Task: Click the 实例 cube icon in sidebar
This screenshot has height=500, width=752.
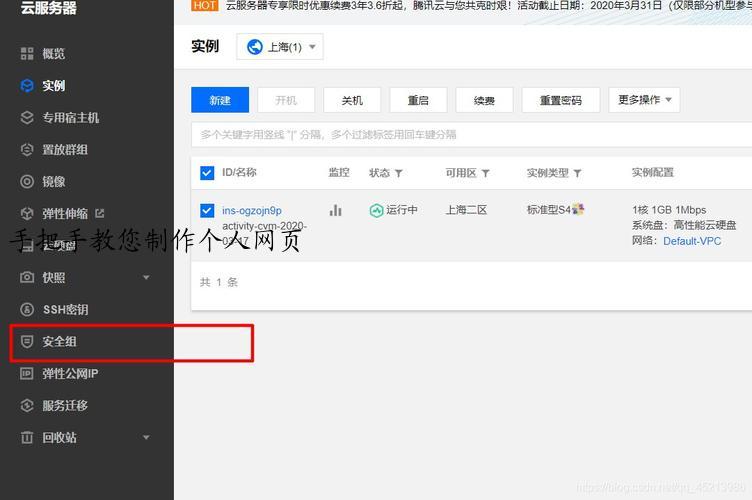Action: click(x=27, y=86)
